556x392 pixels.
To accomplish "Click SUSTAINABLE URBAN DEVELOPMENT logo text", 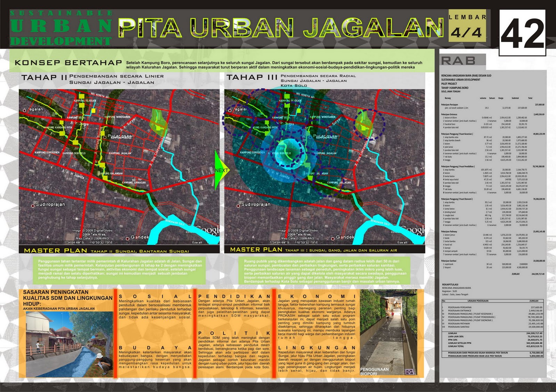I will pyautogui.click(x=61, y=28).
